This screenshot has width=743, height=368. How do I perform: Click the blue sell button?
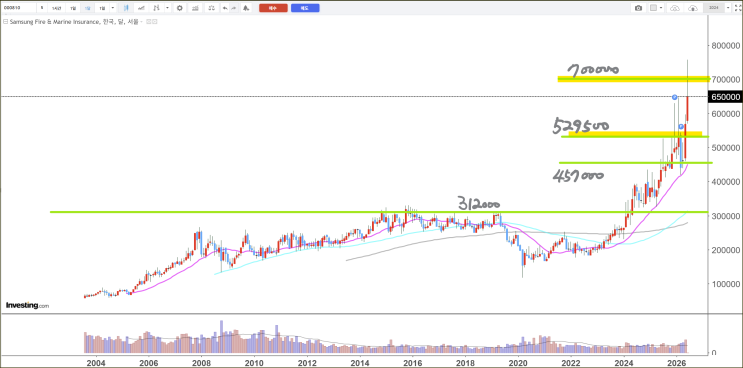305,8
